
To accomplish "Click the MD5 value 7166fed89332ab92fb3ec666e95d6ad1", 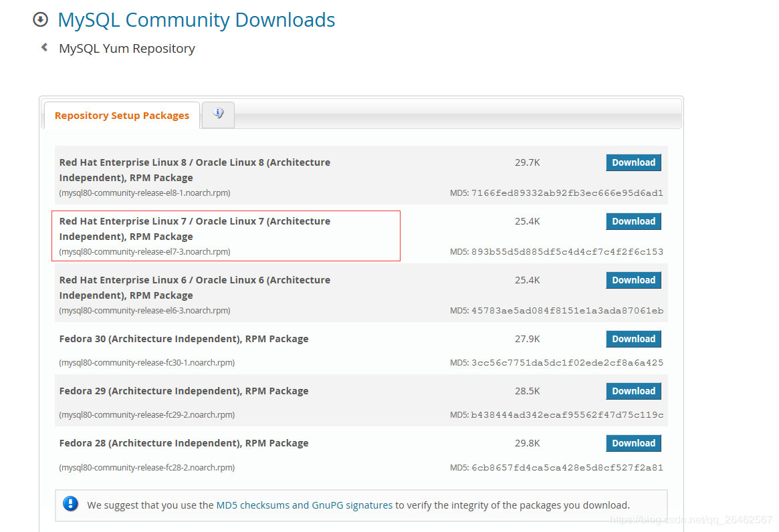I will pos(567,192).
